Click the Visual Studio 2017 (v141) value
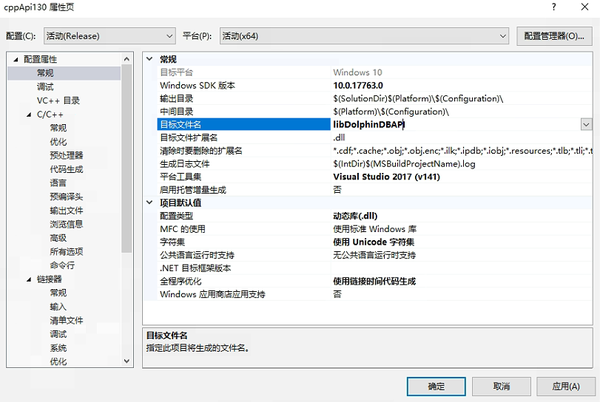This screenshot has width=600, height=402. pyautogui.click(x=386, y=177)
